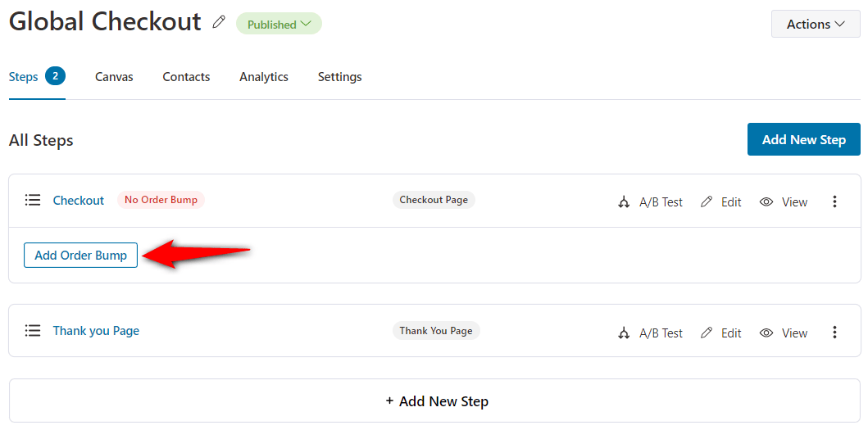This screenshot has height=430, width=868.
Task: Open the Analytics tab
Action: point(263,77)
